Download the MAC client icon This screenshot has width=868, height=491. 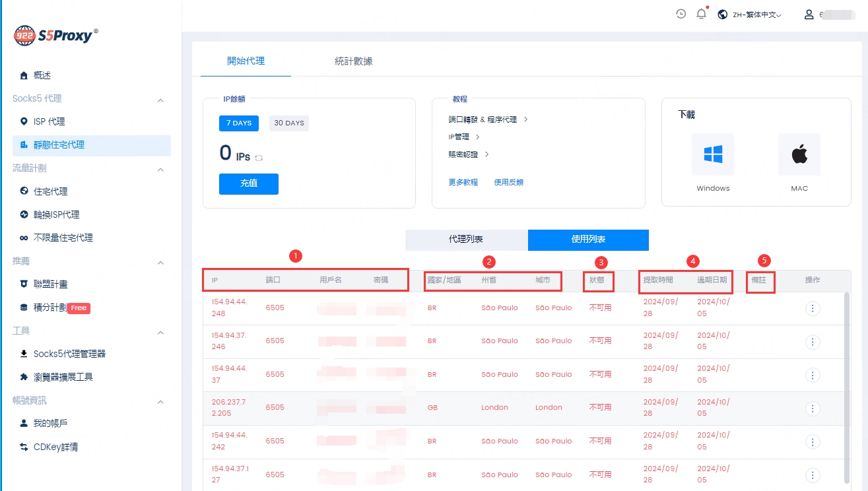[799, 154]
